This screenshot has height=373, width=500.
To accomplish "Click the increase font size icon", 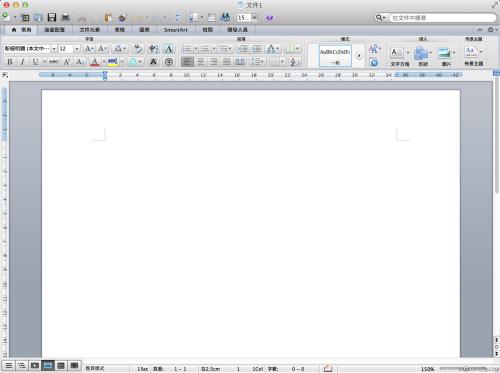I will [x=88, y=49].
